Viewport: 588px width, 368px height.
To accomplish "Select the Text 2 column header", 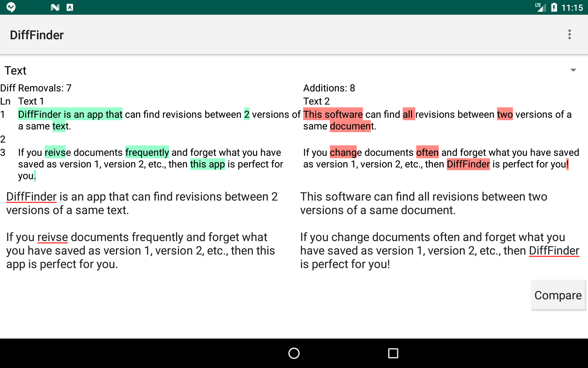I will [316, 101].
